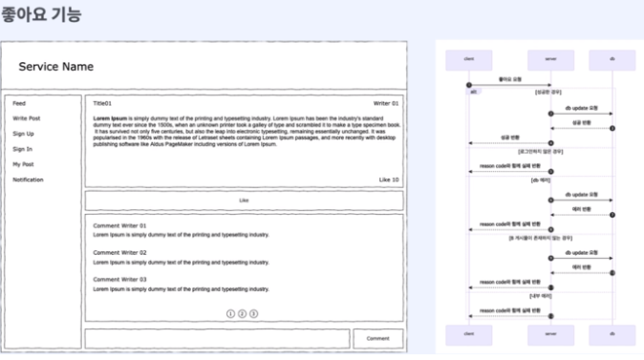
Task: Open My Post from the sidebar
Action: point(23,164)
